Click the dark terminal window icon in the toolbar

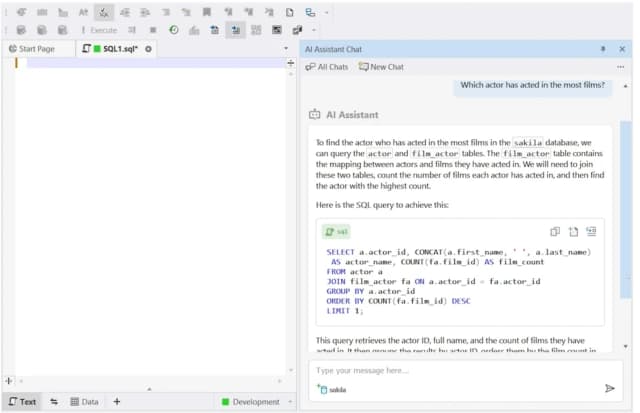tap(277, 30)
